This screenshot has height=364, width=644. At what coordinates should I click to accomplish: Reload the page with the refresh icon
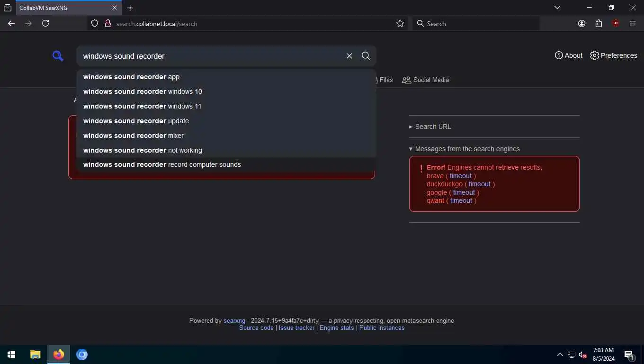point(45,23)
